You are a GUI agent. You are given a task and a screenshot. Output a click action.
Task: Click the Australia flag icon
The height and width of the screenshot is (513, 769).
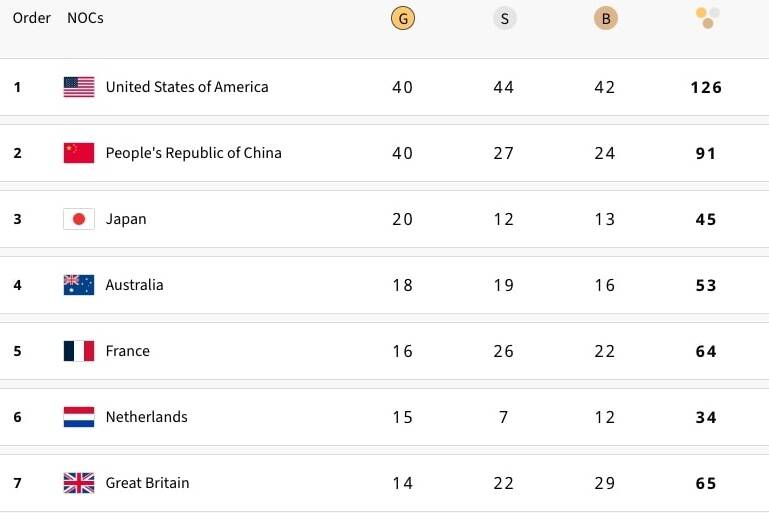78,285
